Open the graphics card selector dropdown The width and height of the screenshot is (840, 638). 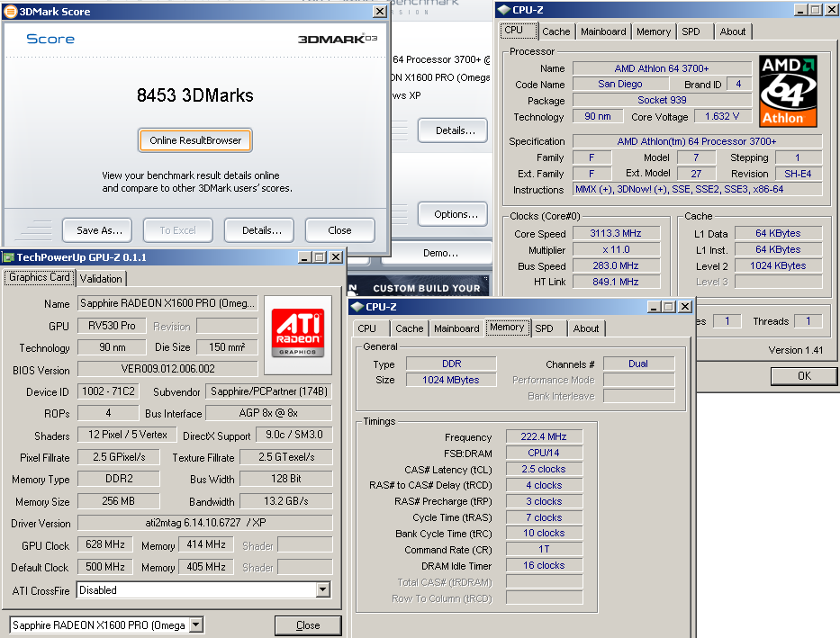(196, 625)
